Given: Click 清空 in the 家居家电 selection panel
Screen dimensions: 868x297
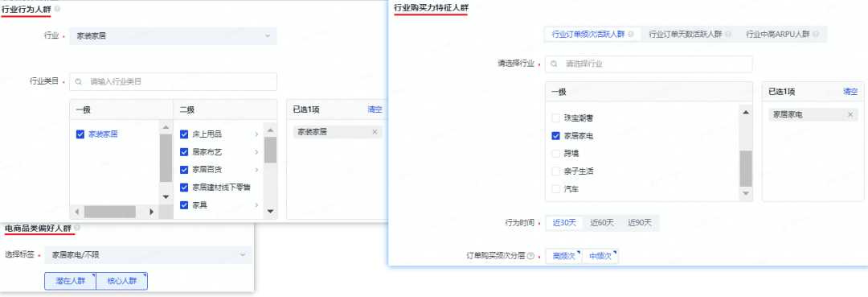Looking at the screenshot, I should 850,92.
